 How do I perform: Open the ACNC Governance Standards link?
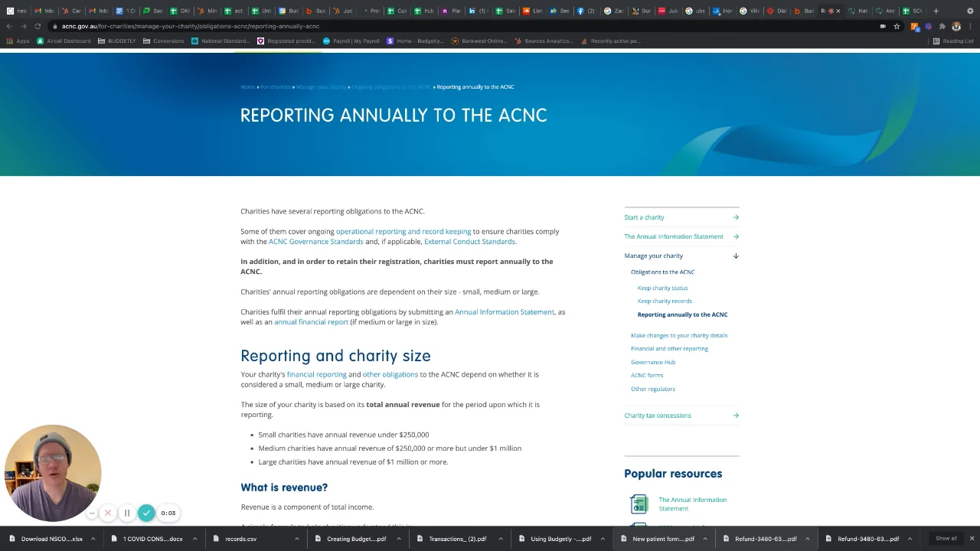316,242
